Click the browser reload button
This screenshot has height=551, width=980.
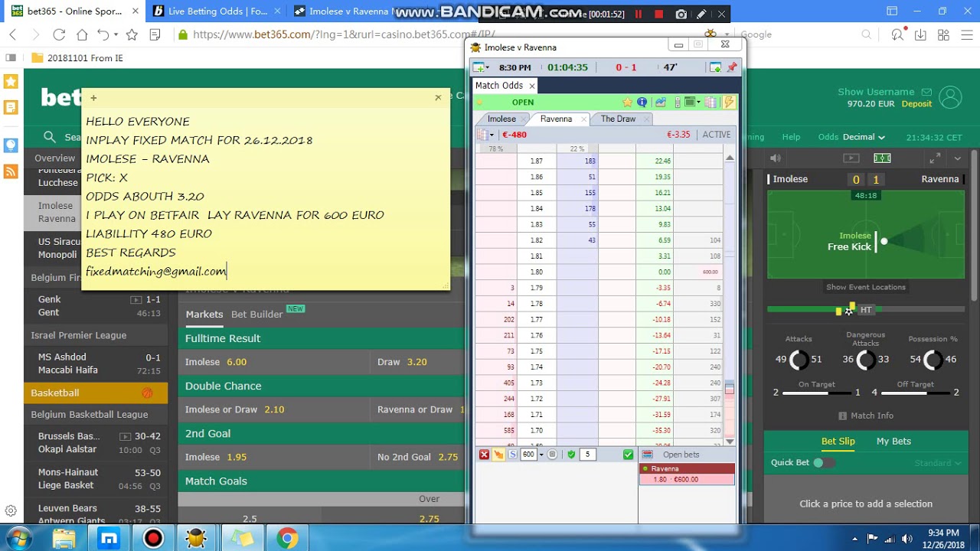(59, 34)
